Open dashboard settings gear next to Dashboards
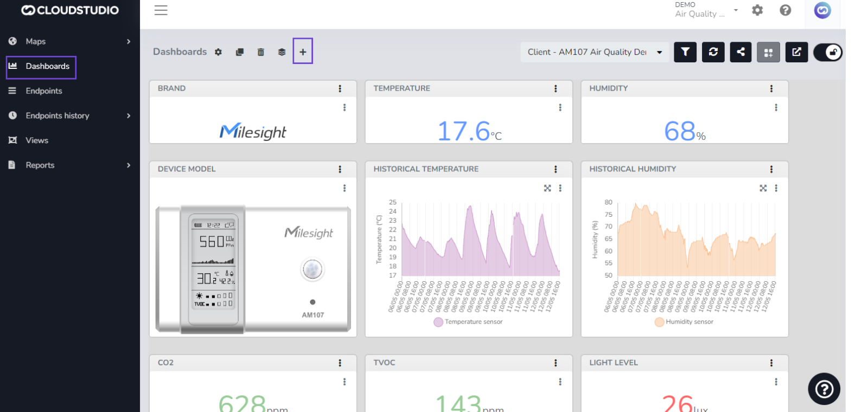Screen dimensions: 868x412 (x=218, y=52)
